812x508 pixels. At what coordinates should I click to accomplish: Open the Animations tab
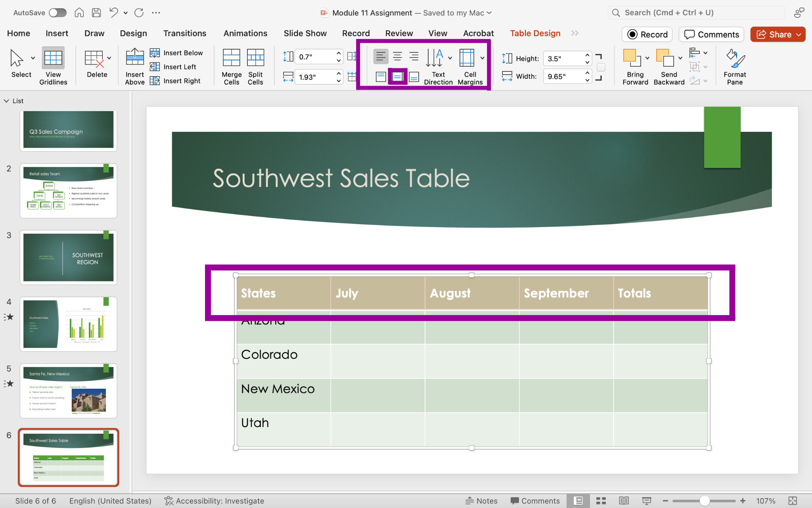pos(245,33)
